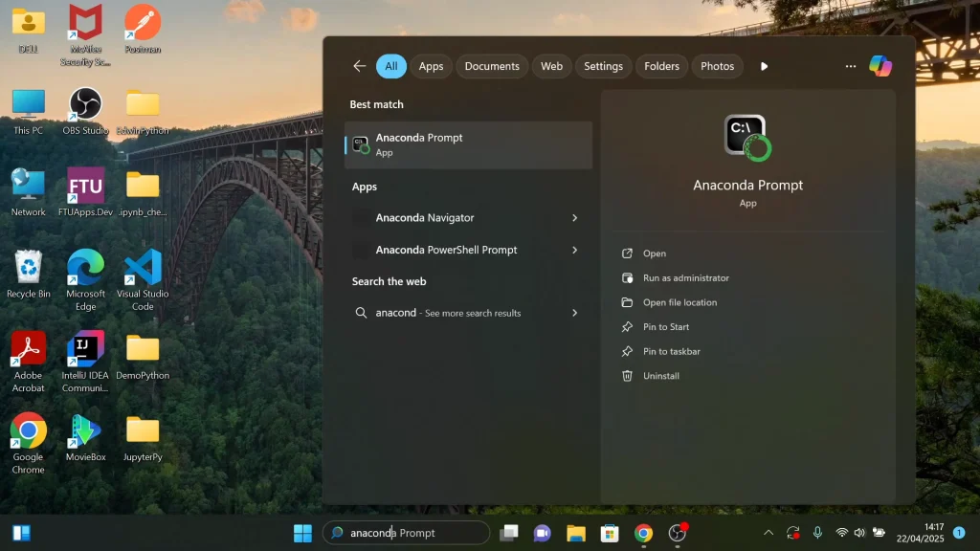Open Postman desktop shortcut
This screenshot has height=551, width=980.
point(143,29)
